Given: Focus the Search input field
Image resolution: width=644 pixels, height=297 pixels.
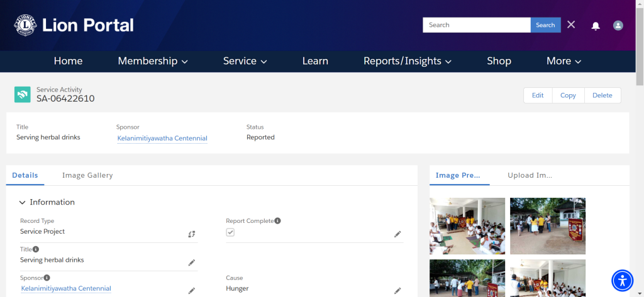Looking at the screenshot, I should point(477,25).
